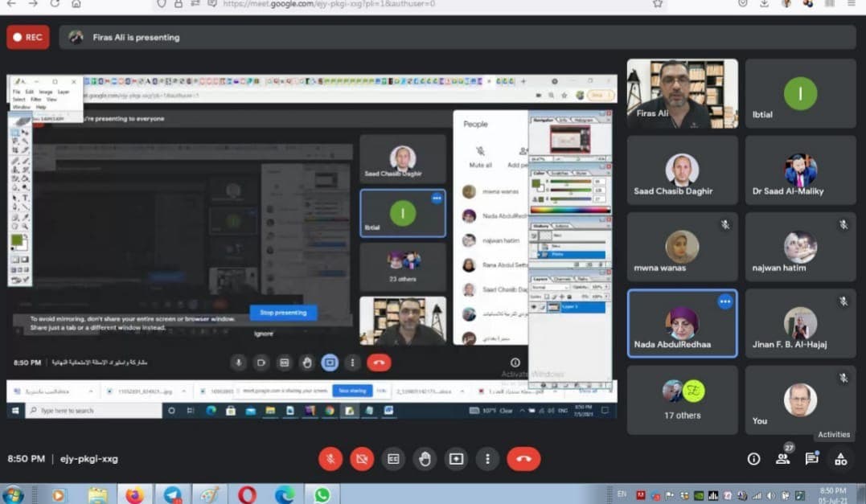This screenshot has width=866, height=504.
Task: Open Photoshop File menu in shared screen
Action: pos(17,92)
